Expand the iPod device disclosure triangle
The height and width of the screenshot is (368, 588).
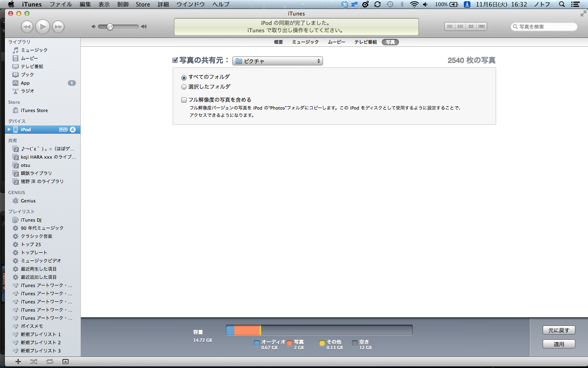click(9, 130)
